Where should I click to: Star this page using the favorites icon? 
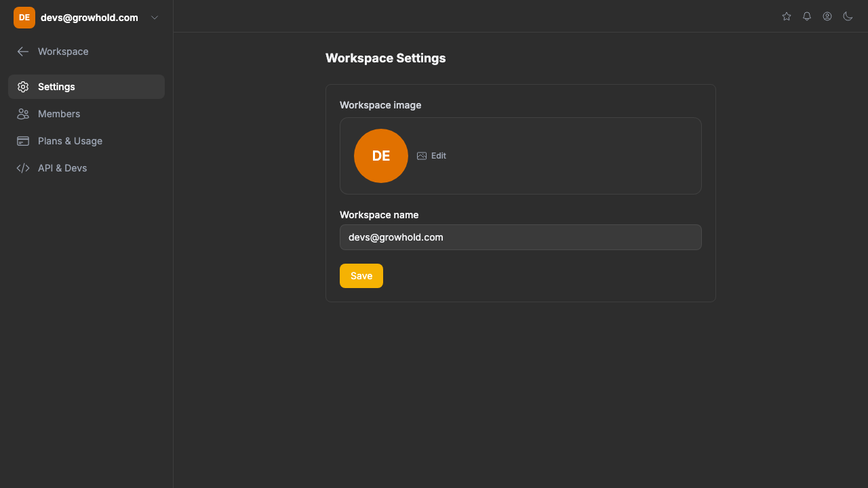(786, 16)
